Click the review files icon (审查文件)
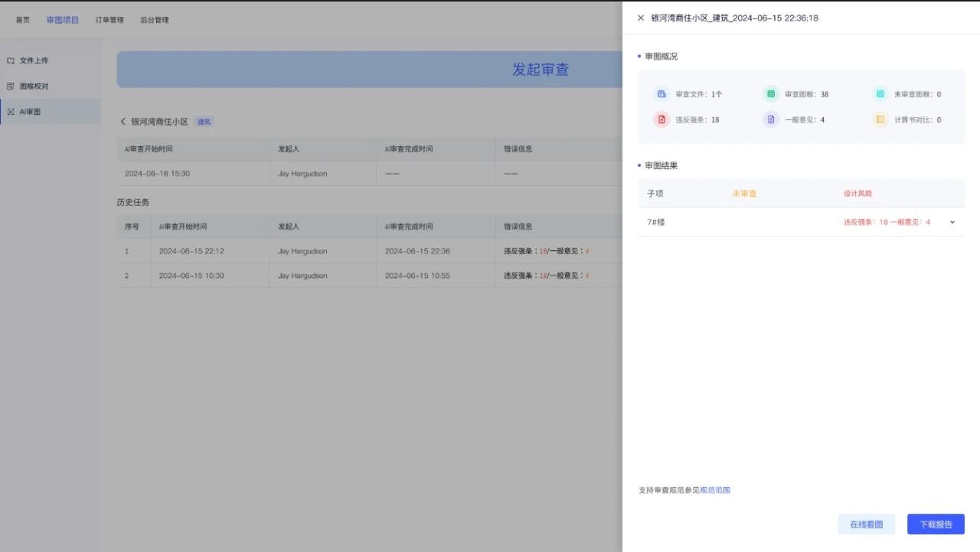 point(661,94)
